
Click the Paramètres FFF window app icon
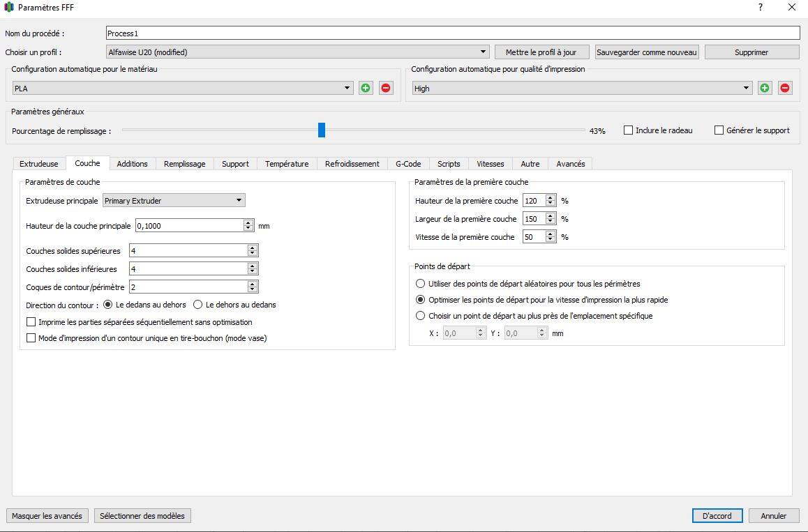pos(8,8)
